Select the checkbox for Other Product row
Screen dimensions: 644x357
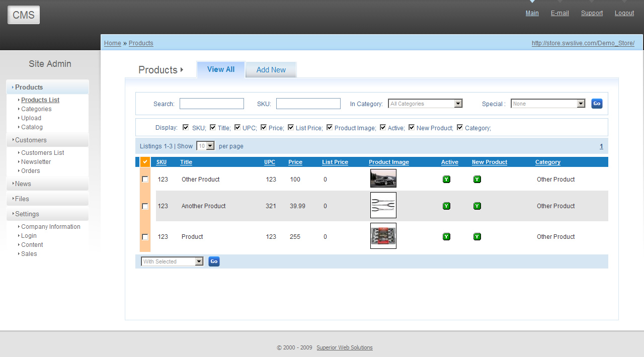[145, 180]
